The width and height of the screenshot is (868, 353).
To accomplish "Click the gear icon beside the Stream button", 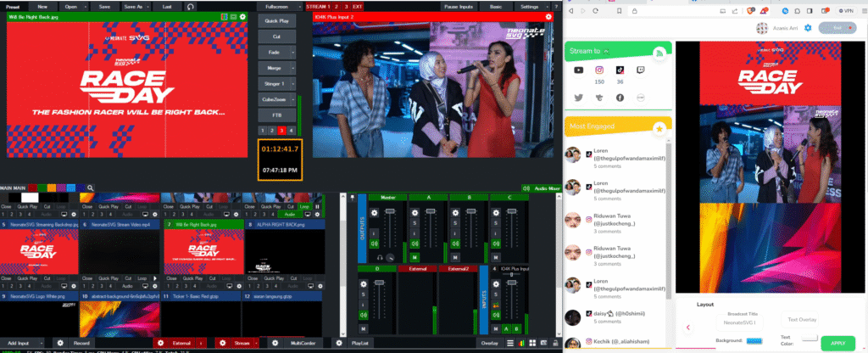I will point(224,344).
